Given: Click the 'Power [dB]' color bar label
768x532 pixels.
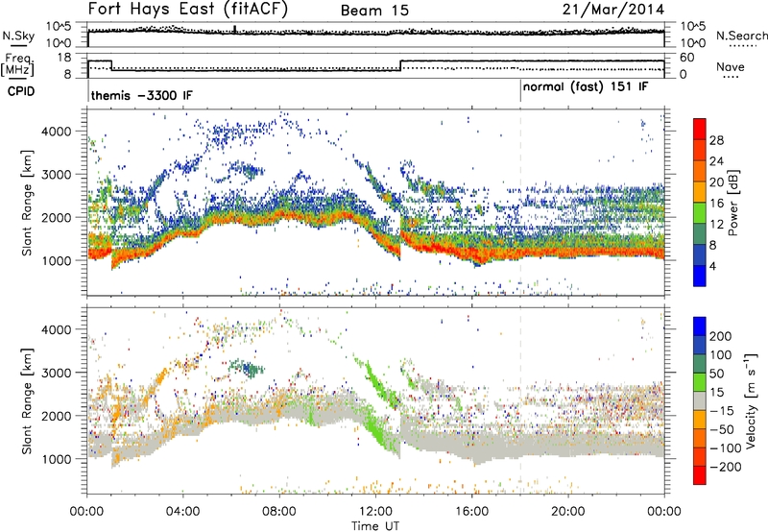Looking at the screenshot, I should point(733,203).
